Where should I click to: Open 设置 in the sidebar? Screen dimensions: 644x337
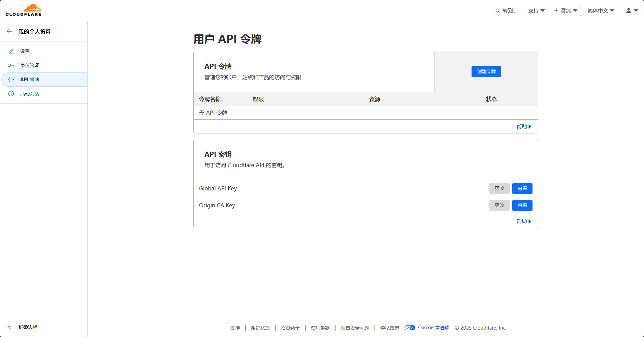pos(44,51)
